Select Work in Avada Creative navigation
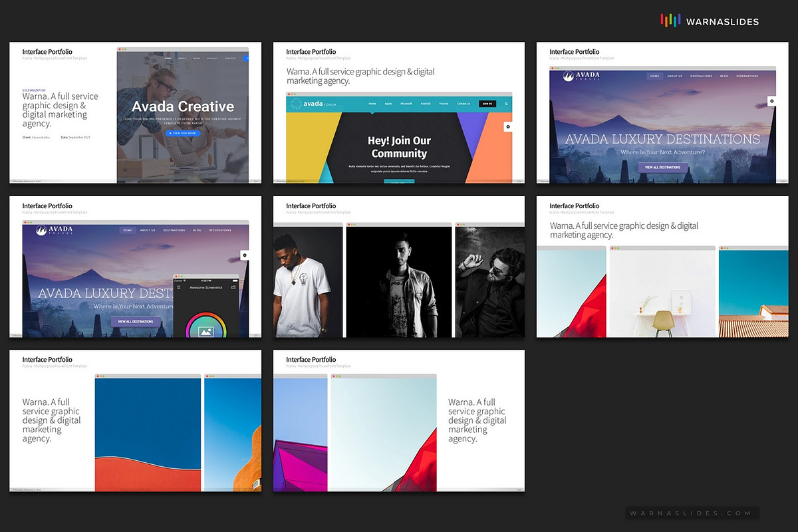798x532 pixels. 197,59
